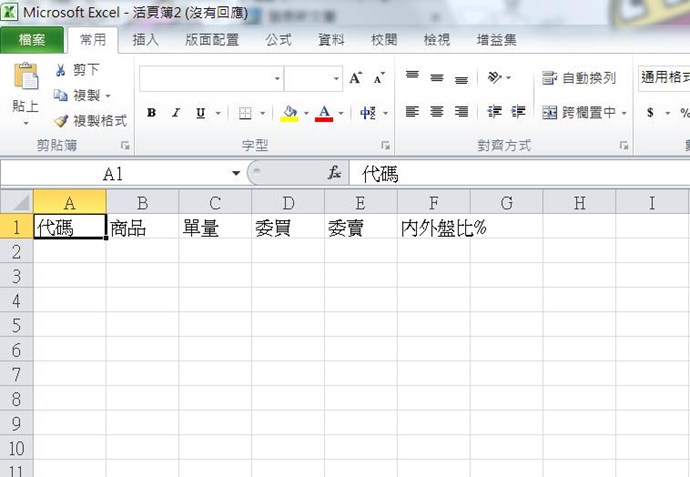The width and height of the screenshot is (690, 477).
Task: Open the 公式 (Formulas) tab
Action: [278, 40]
